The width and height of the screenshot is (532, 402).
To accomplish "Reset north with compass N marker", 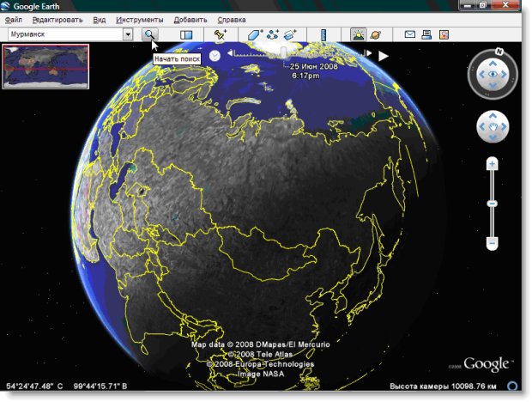I will pos(499,52).
